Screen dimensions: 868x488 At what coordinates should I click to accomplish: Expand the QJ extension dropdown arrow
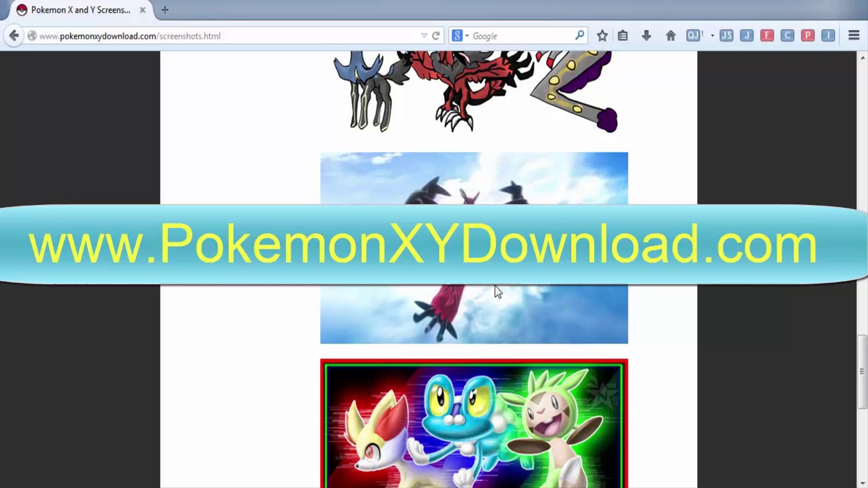click(712, 36)
